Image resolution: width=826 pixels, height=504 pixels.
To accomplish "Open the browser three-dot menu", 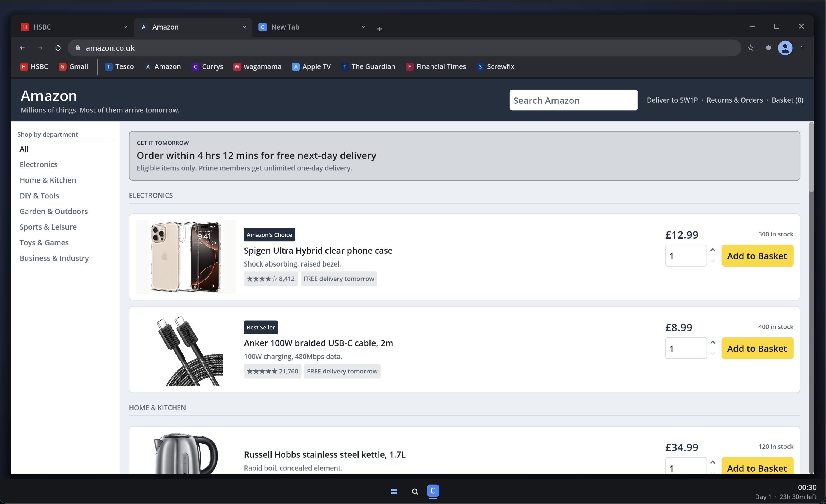I will [802, 48].
